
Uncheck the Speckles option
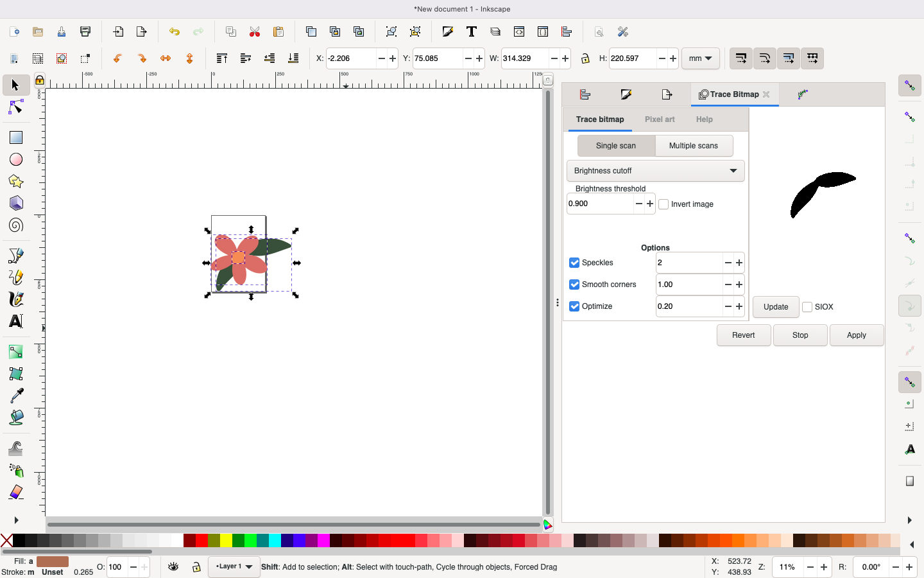[574, 263]
